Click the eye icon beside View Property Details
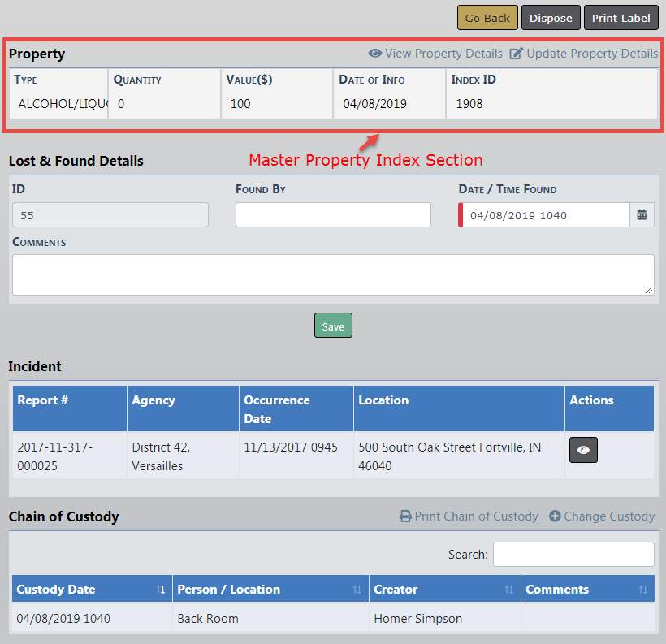The width and height of the screenshot is (666, 644). coord(374,54)
